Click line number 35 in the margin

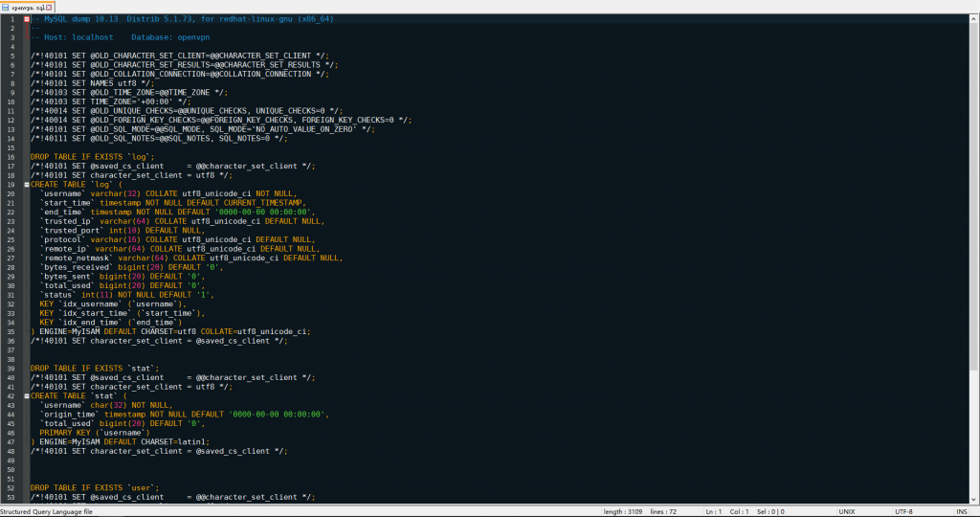11,331
